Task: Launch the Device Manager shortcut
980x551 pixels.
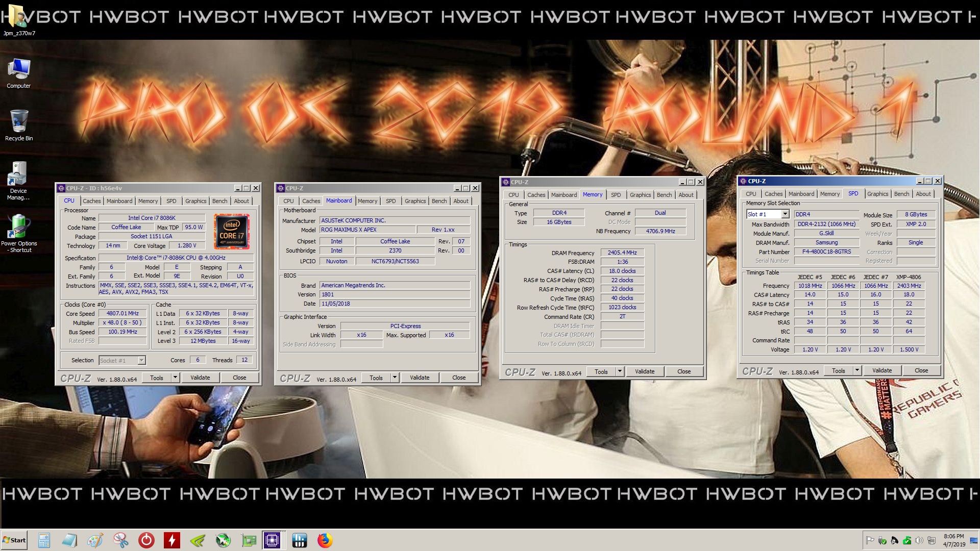Action: 18,181
